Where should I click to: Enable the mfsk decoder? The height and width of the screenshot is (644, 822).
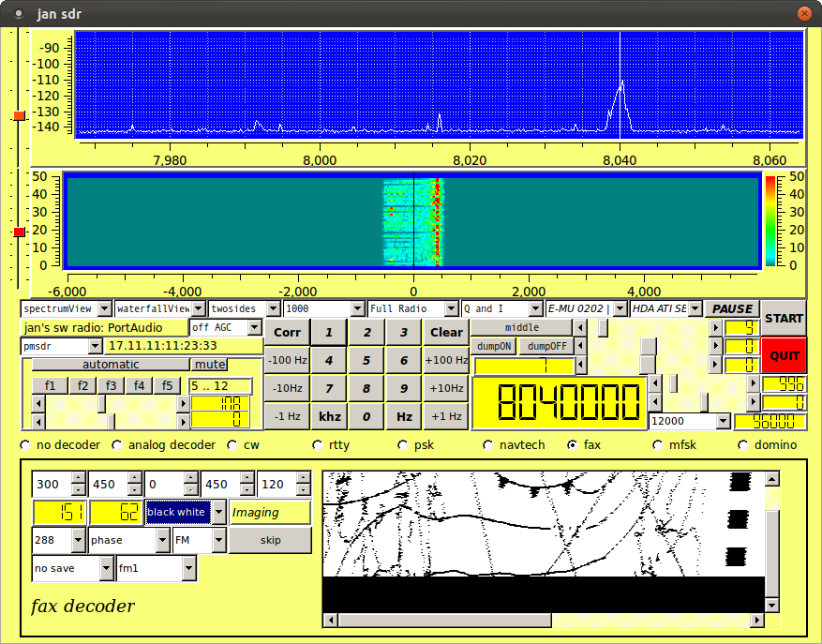coord(658,445)
